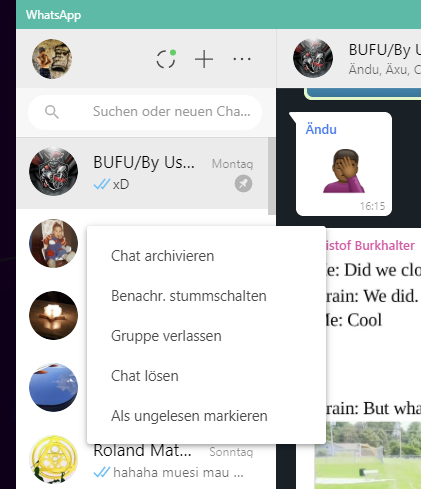Click the chat list scrollbar
The width and height of the screenshot is (421, 489).
pyautogui.click(x=272, y=176)
